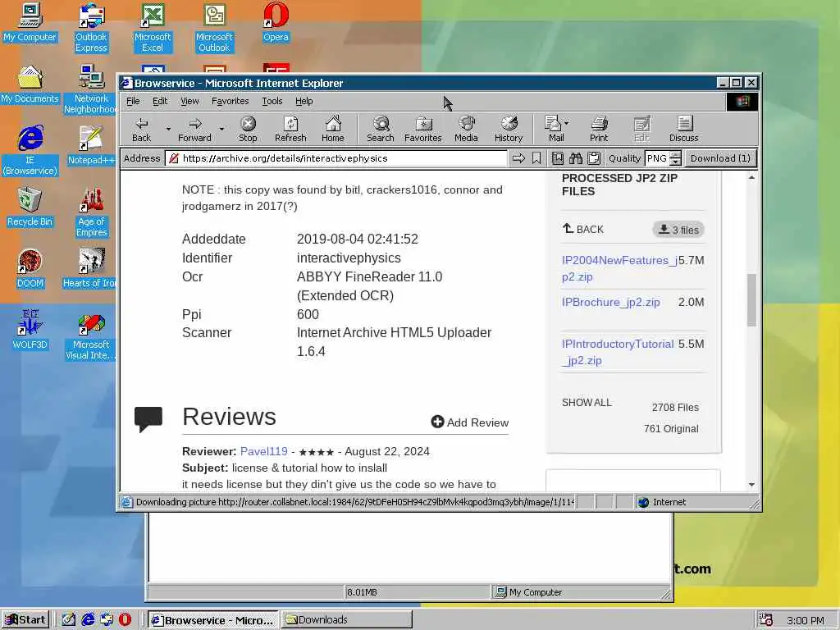Click the Opera icon in quick launch
The image size is (840, 630).
click(x=125, y=620)
